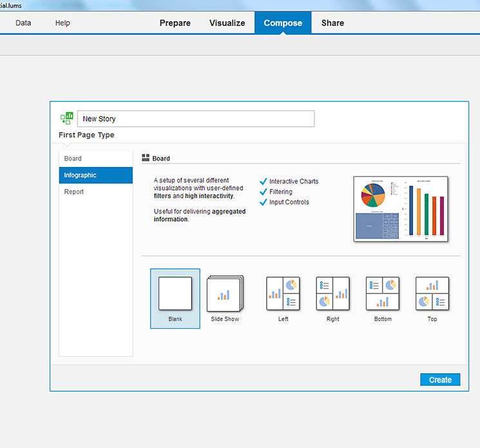
Task: Click the Filtering checkmark
Action: (263, 192)
